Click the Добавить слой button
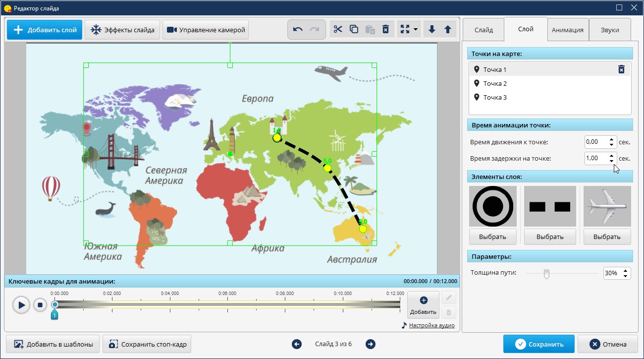The height and width of the screenshot is (359, 644). coord(45,30)
